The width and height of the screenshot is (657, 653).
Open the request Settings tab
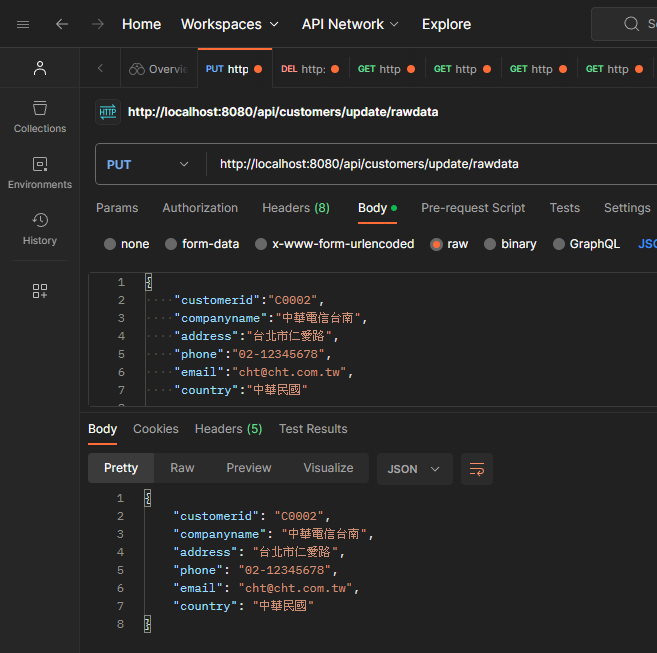coord(627,208)
